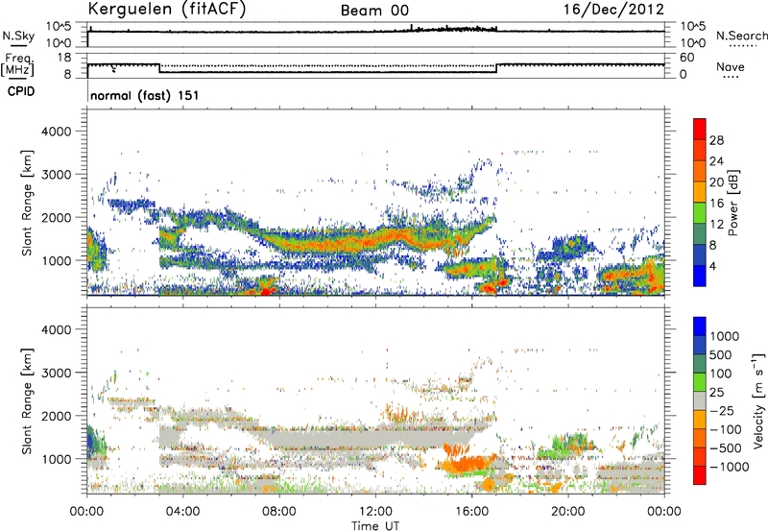768x532 pixels.
Task: Click the "-25" tick label on the Velocity colorbar
Action: click(x=722, y=411)
